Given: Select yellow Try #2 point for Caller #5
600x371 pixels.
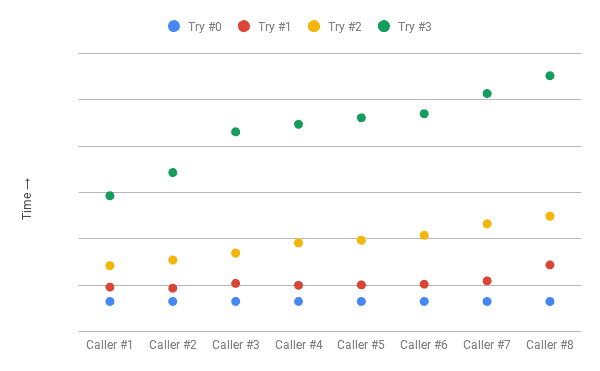Looking at the screenshot, I should (361, 240).
